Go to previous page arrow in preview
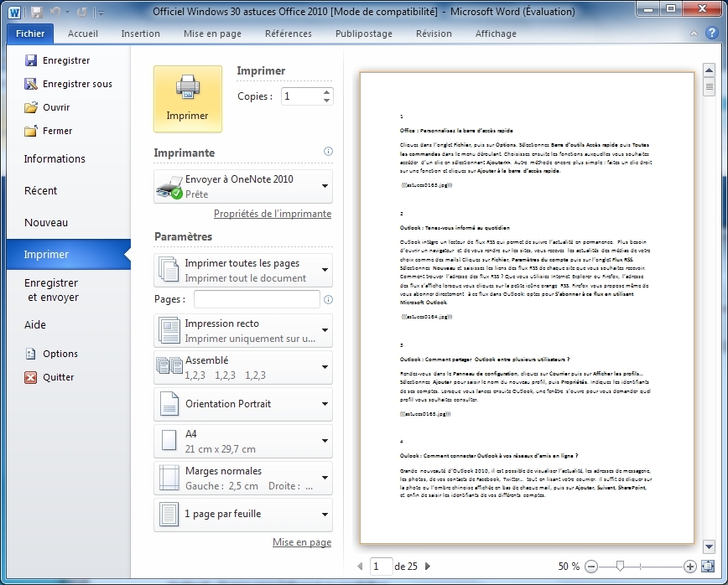 360,566
